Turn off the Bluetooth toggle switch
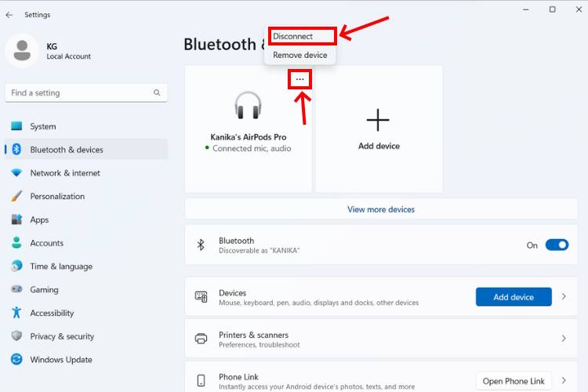This screenshot has height=392, width=588. [557, 245]
